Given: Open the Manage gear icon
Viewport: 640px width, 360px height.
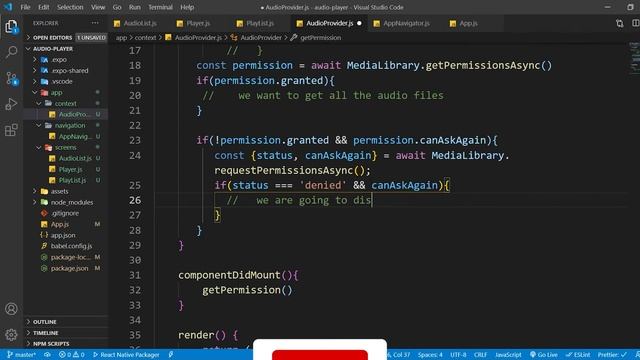Looking at the screenshot, I should click(11, 335).
